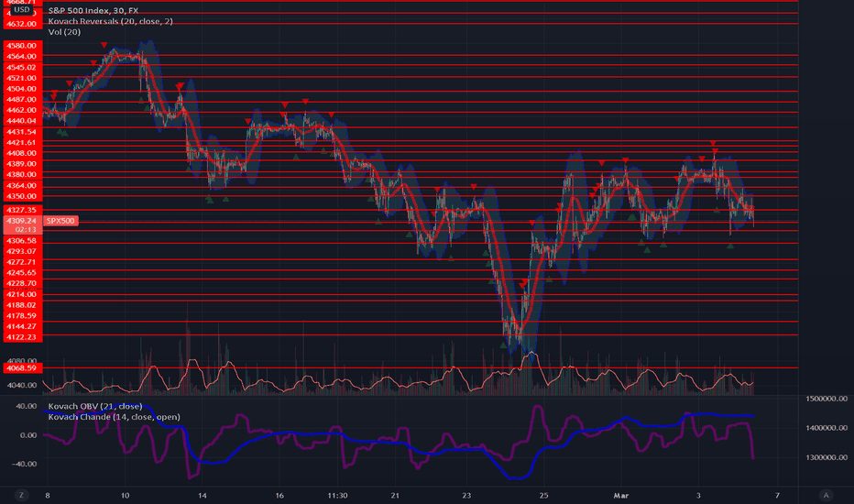The width and height of the screenshot is (854, 504).
Task: Click the 40.00 Chande scale value
Action: (x=27, y=407)
